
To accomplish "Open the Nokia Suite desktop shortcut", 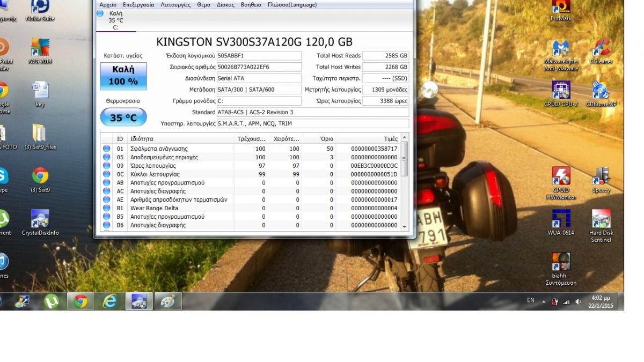I will tap(40, 10).
